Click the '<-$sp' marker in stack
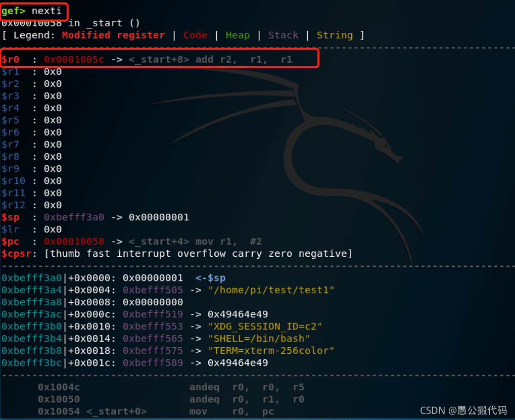 pyautogui.click(x=211, y=278)
